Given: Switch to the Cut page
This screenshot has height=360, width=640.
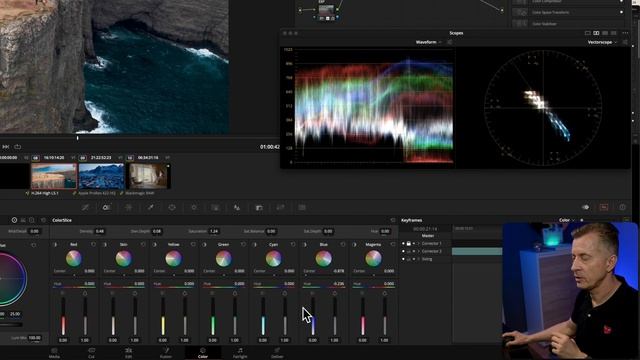Looking at the screenshot, I should [x=91, y=353].
